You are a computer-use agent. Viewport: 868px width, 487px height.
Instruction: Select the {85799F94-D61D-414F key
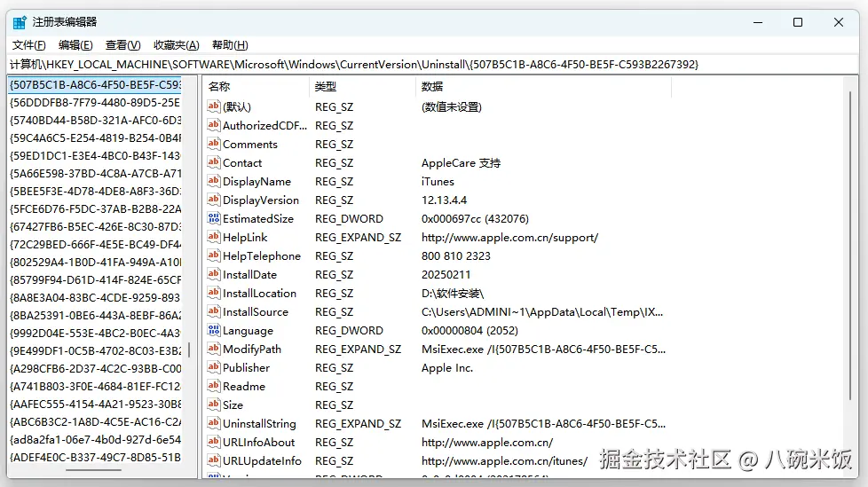pos(95,279)
